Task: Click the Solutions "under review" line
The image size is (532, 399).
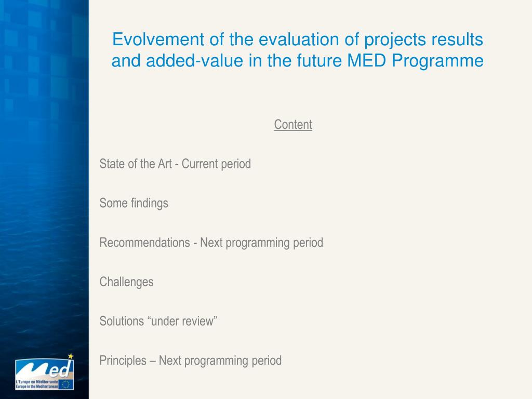Action: (x=158, y=321)
